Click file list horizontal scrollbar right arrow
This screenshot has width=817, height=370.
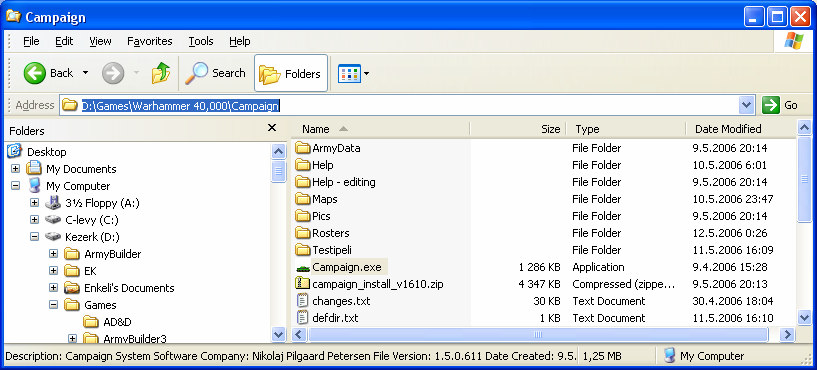[x=787, y=334]
